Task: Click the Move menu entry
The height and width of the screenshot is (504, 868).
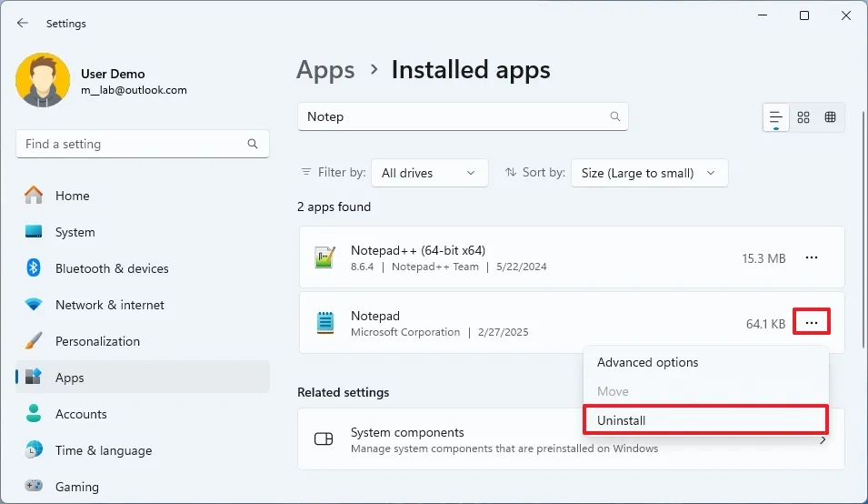Action: coord(706,391)
